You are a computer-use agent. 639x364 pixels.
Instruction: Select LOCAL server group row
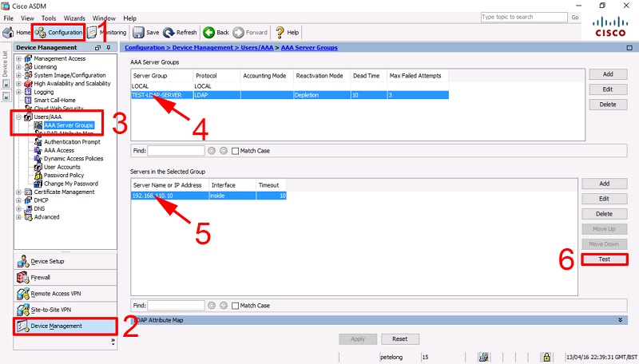[290, 86]
